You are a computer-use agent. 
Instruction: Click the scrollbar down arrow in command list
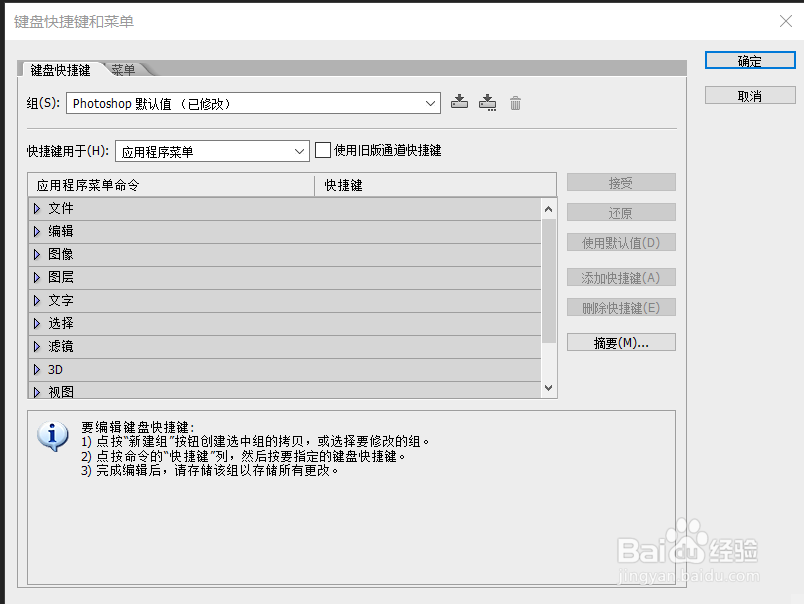tap(547, 387)
